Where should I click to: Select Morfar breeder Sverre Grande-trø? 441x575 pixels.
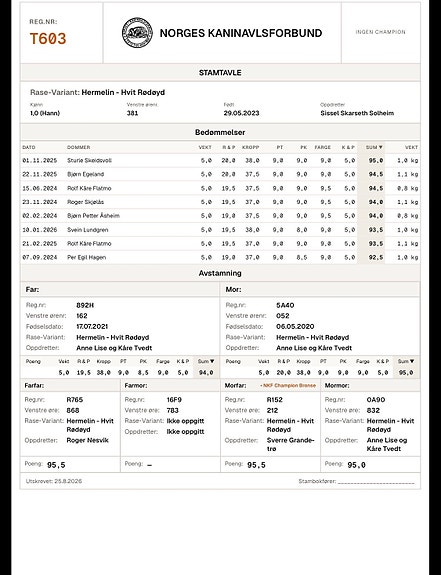291,444
